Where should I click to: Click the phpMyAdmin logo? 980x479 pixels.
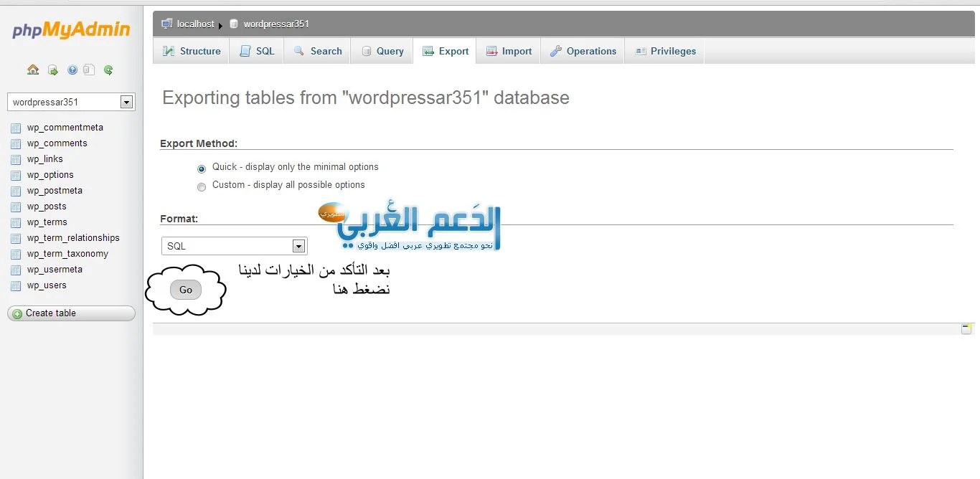pyautogui.click(x=71, y=30)
